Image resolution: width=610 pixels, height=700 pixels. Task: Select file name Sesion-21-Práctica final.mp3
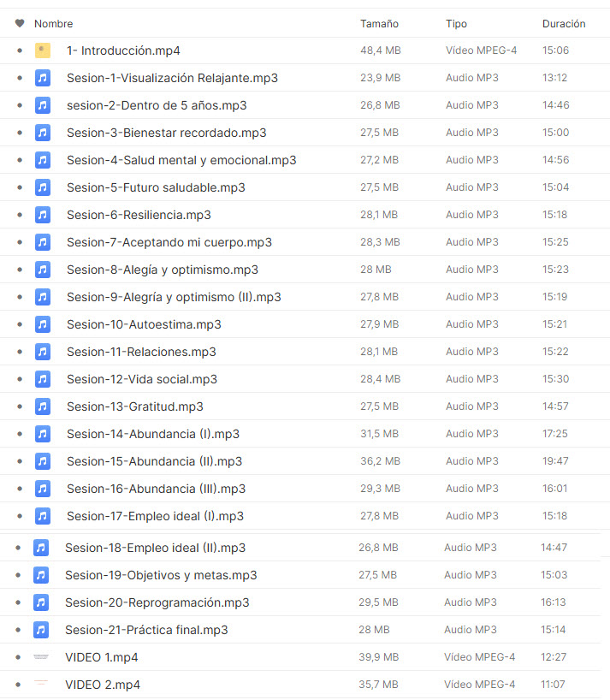click(146, 630)
